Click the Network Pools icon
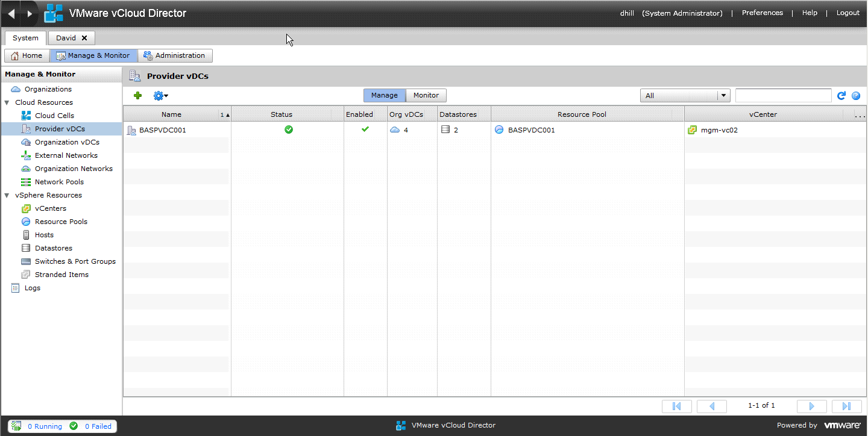This screenshot has width=868, height=436. coord(26,182)
